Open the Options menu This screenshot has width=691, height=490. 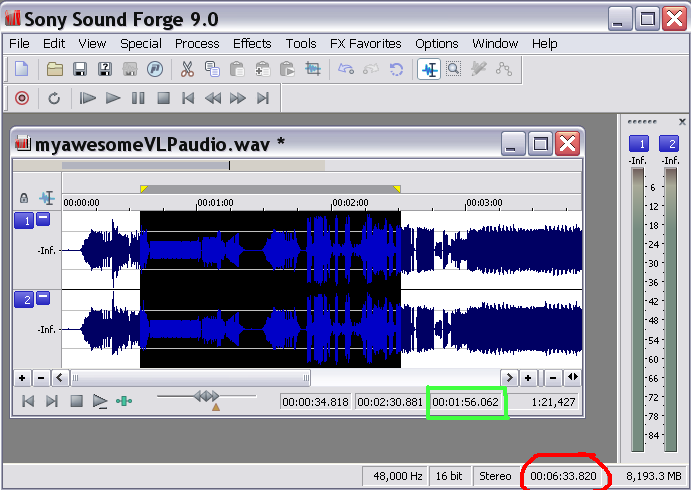tap(437, 44)
